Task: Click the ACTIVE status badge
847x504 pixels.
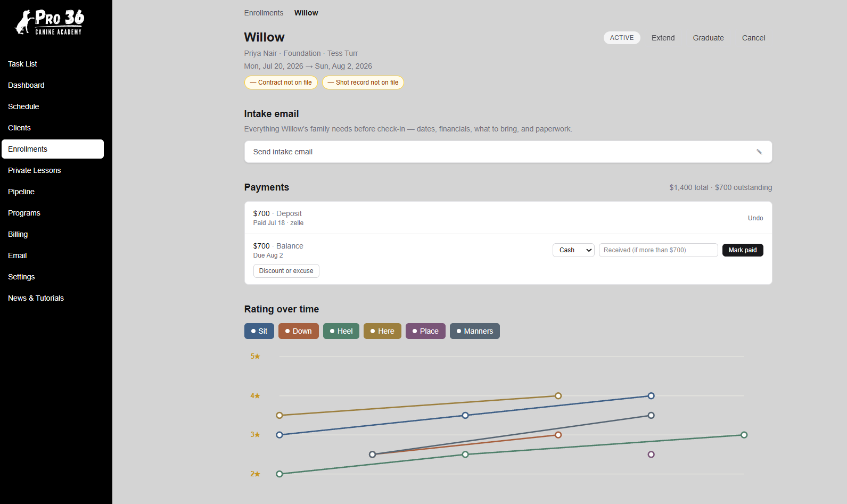Action: coord(622,38)
